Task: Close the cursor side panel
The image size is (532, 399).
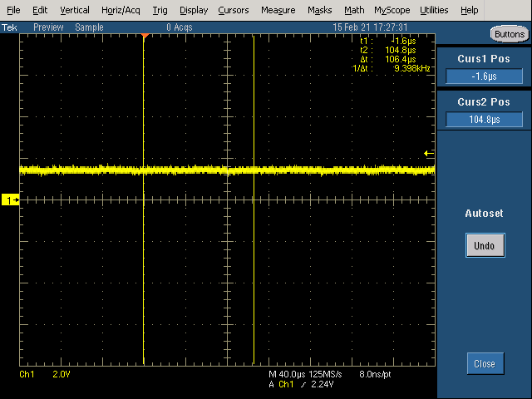Action: tap(484, 363)
